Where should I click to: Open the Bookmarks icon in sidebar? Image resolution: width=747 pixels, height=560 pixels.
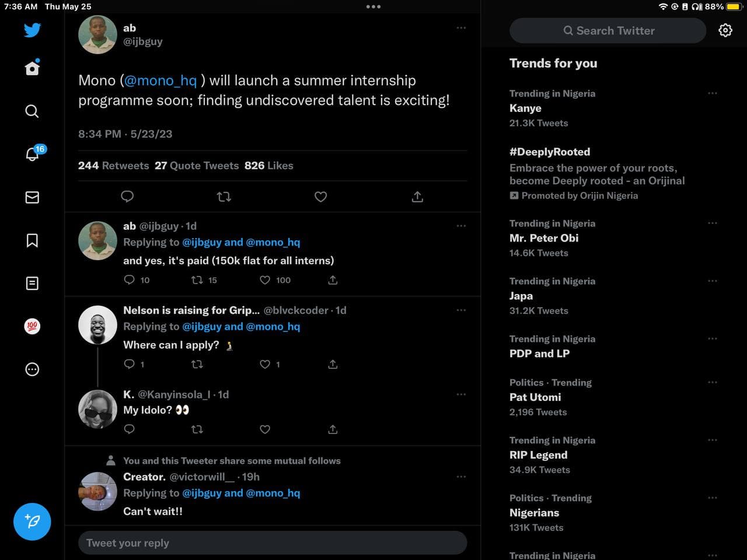(32, 240)
